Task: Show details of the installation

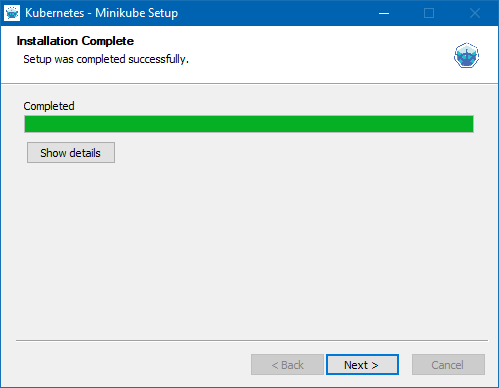Action: click(71, 153)
